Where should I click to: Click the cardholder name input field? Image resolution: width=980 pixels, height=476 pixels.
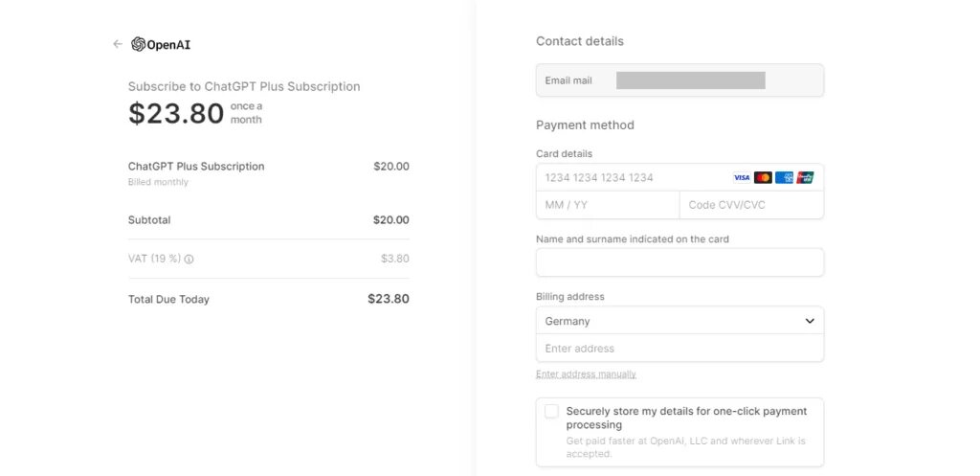[679, 262]
